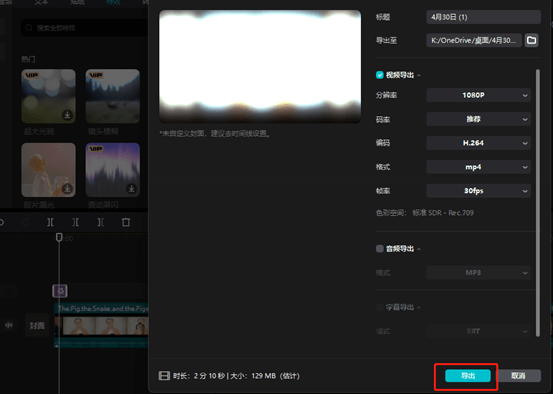Screen dimensions: 553x394
Task: Click VIP badge on 超大光斑 effect
Action: tap(31, 75)
